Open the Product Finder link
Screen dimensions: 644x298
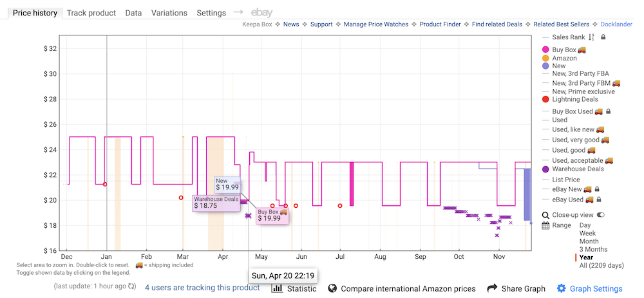point(440,24)
